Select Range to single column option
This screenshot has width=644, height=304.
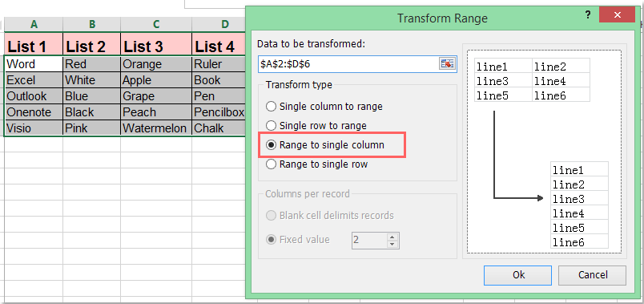[325, 145]
